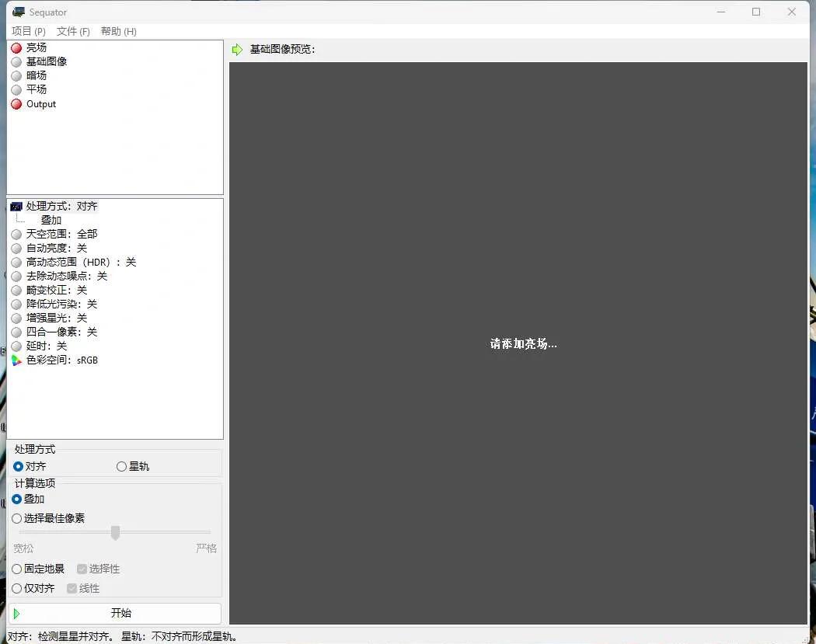This screenshot has width=816, height=644.
Task: Select 高动态范围 (HDR) setting item
Action: [x=81, y=263]
